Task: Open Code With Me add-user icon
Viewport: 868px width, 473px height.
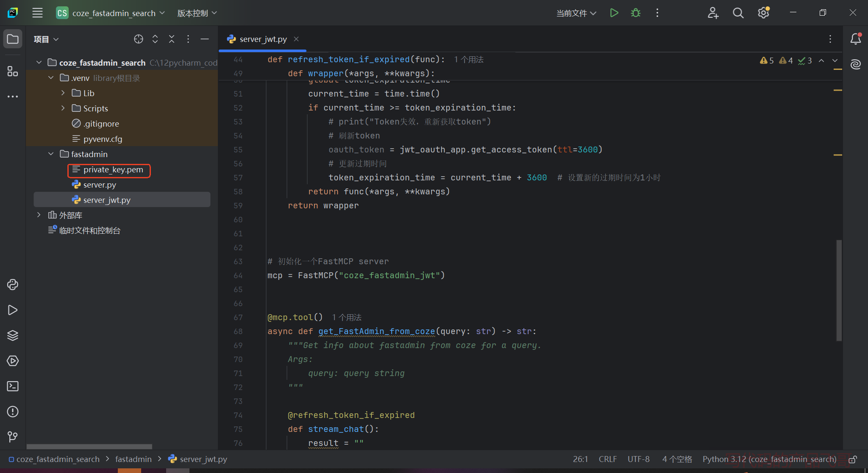Action: click(713, 13)
